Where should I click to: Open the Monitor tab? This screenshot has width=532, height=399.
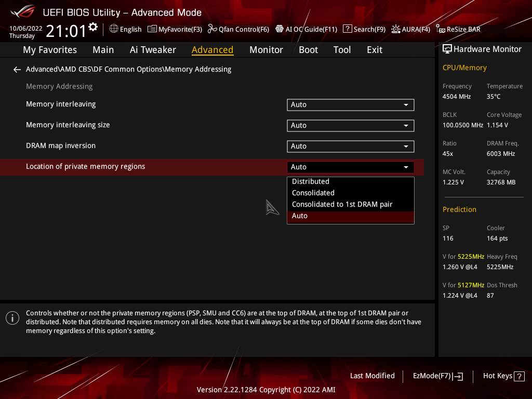(x=266, y=50)
